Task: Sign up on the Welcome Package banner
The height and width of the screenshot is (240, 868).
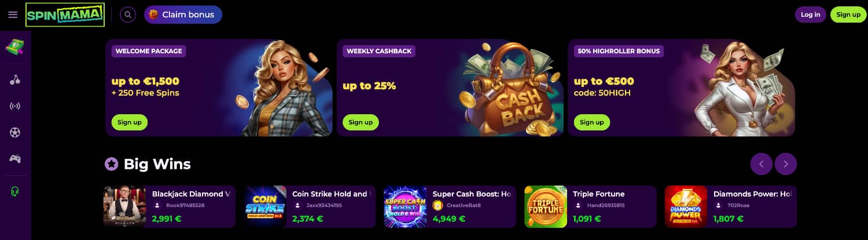Action: 130,122
